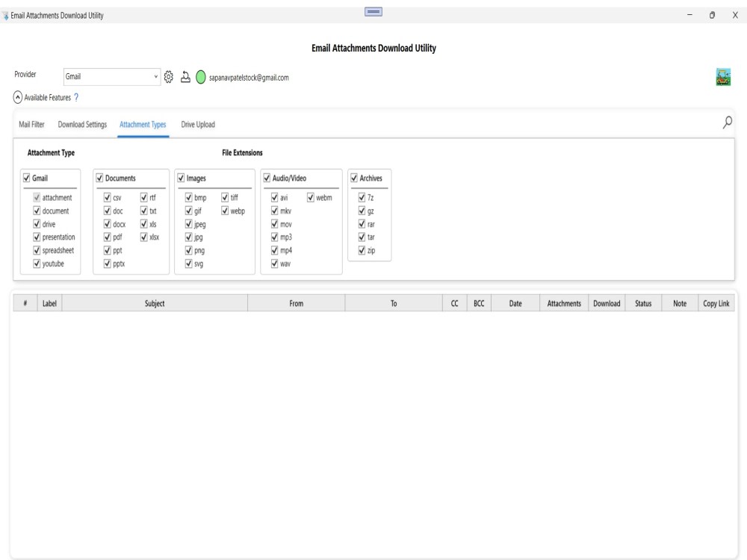Viewport: 747px width, 560px height.
Task: Disable the Audio/Video group checkbox
Action: pyautogui.click(x=267, y=178)
